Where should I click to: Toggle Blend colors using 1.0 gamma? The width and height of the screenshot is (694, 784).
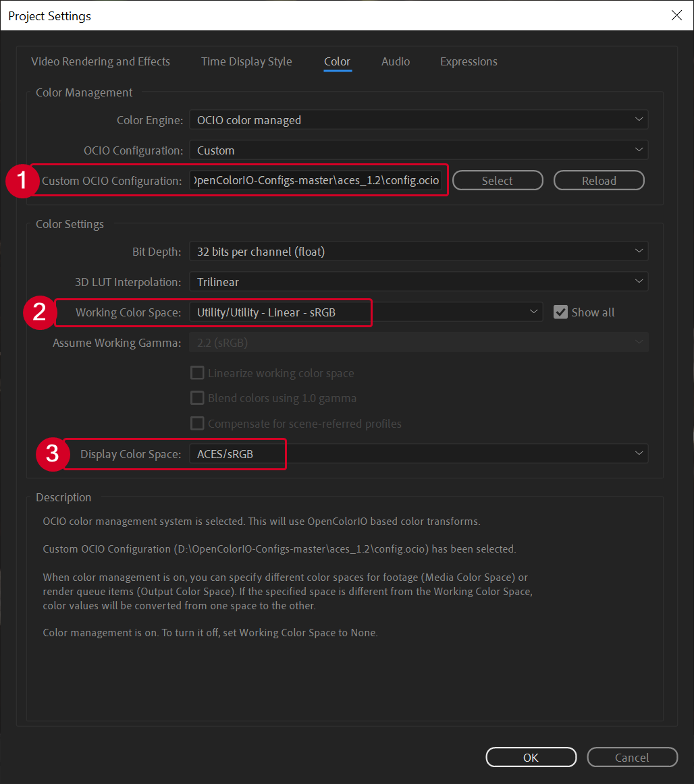198,398
